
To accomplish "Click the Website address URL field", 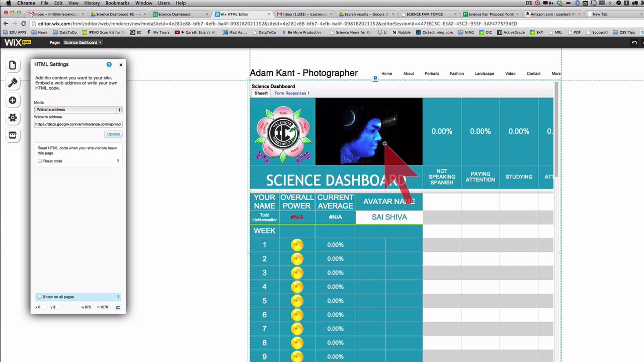I will point(78,124).
